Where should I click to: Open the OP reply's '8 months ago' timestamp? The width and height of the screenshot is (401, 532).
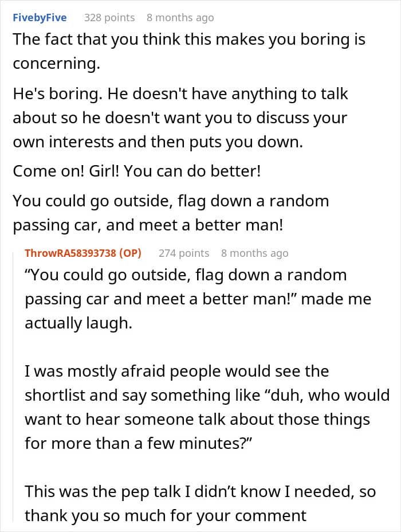tap(255, 253)
